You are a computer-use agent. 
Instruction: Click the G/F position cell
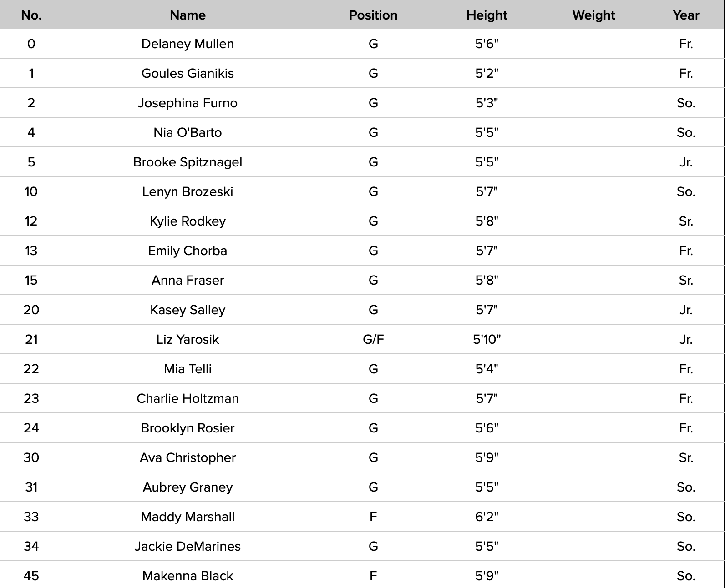(373, 339)
